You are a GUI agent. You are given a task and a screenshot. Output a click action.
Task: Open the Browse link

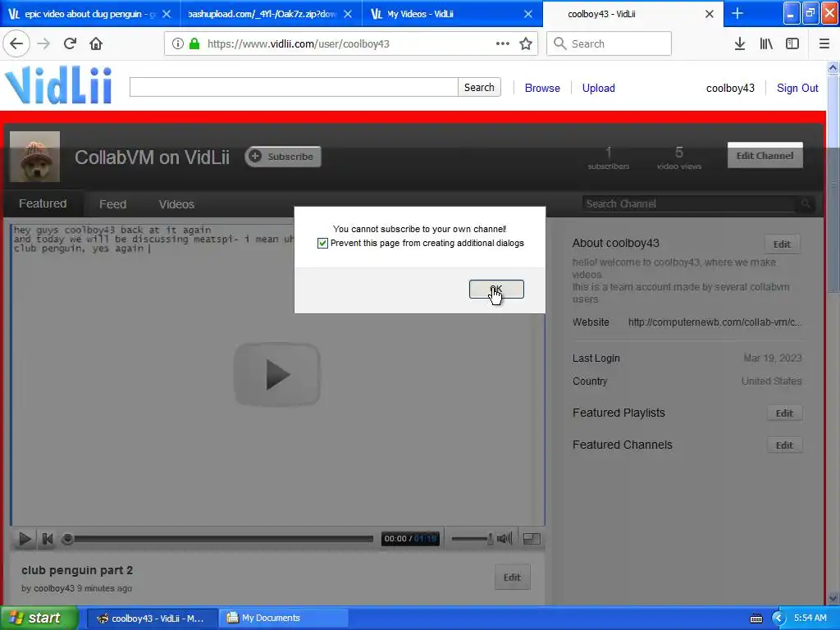point(542,88)
